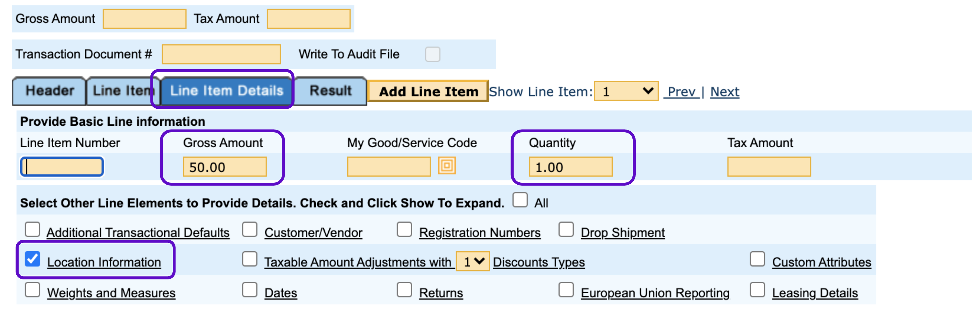Check the Write To Audit File box
The image size is (980, 315).
click(x=433, y=54)
